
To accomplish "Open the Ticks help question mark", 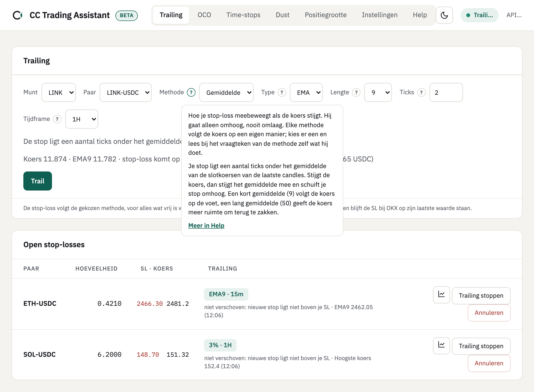I will [421, 92].
